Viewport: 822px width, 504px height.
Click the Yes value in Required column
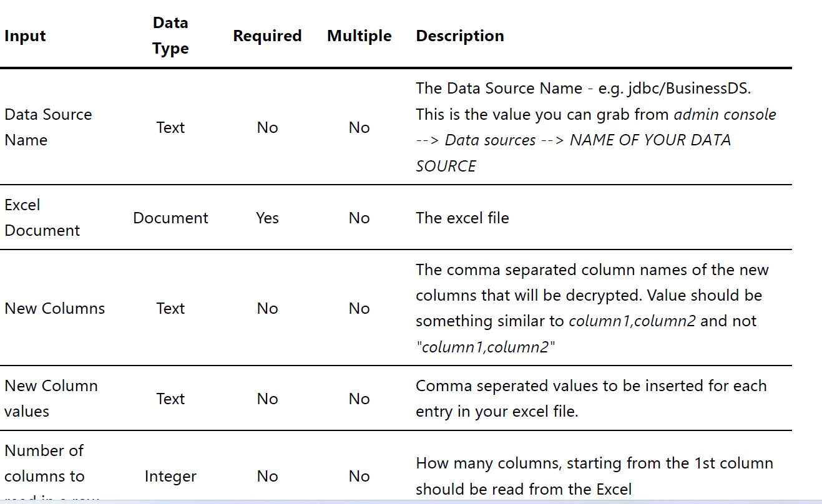pyautogui.click(x=267, y=218)
